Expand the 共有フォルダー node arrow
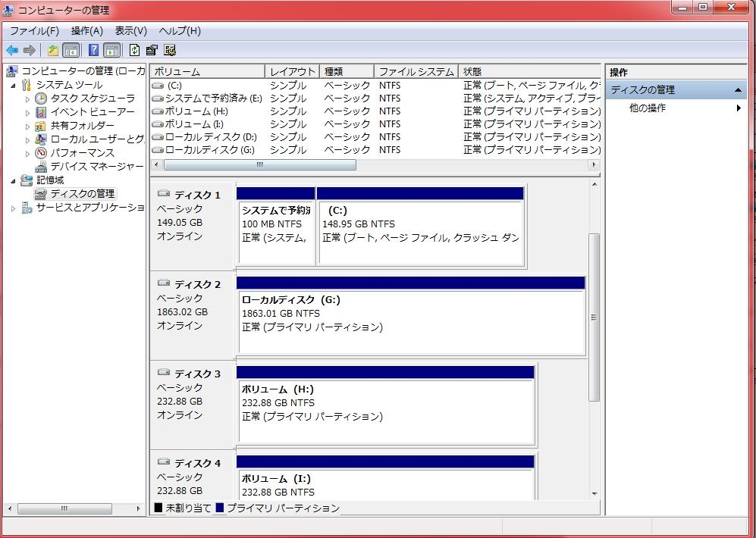756x538 pixels. (27, 127)
